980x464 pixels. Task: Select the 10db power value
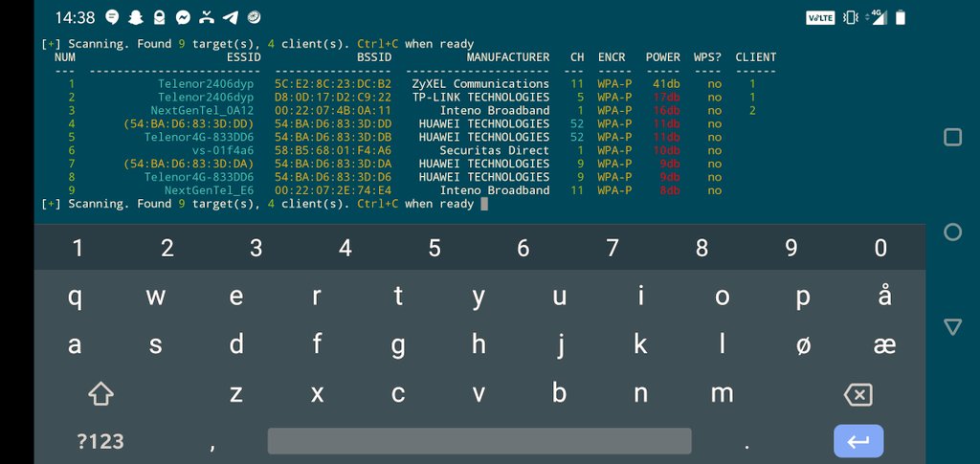tap(666, 150)
